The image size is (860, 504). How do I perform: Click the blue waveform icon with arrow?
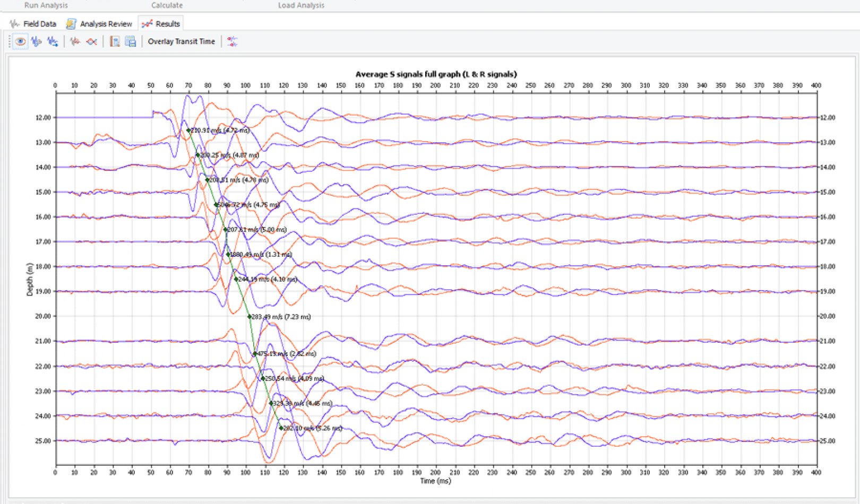point(52,41)
